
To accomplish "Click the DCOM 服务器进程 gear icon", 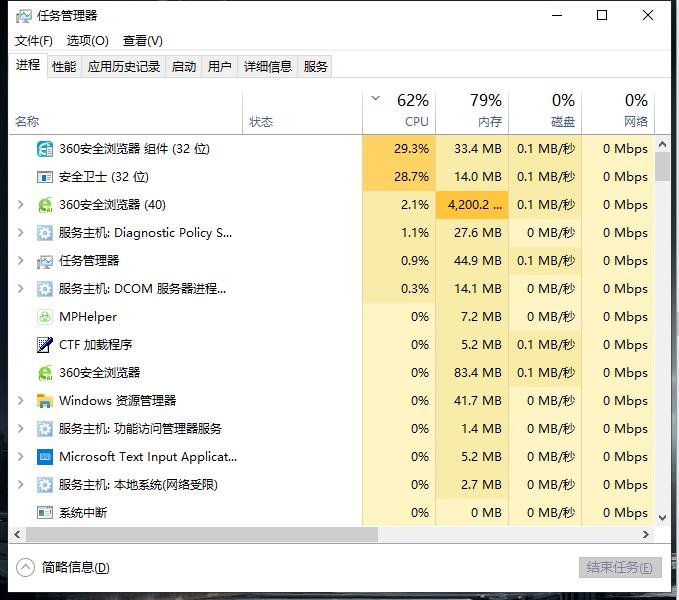I will pos(45,289).
